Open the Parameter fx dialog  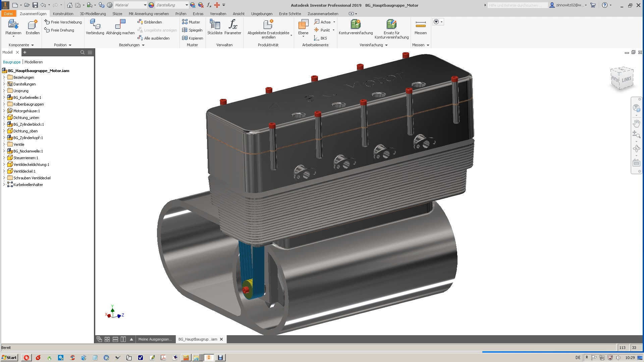click(233, 24)
